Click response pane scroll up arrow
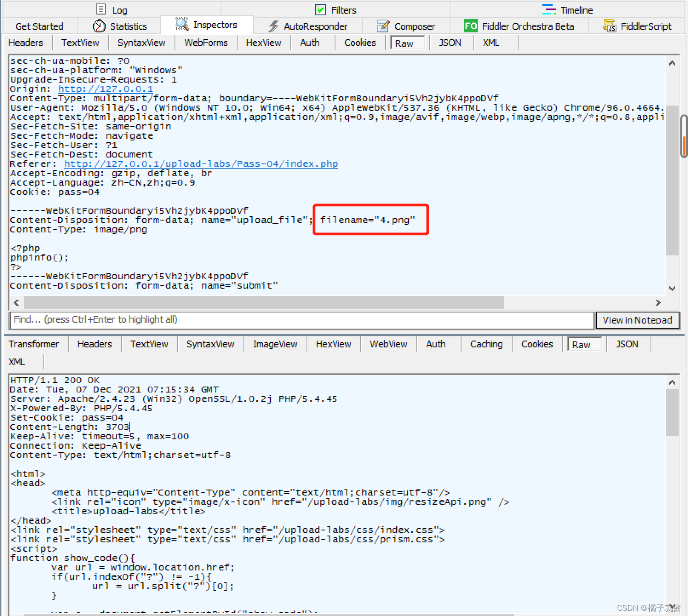 (672, 382)
